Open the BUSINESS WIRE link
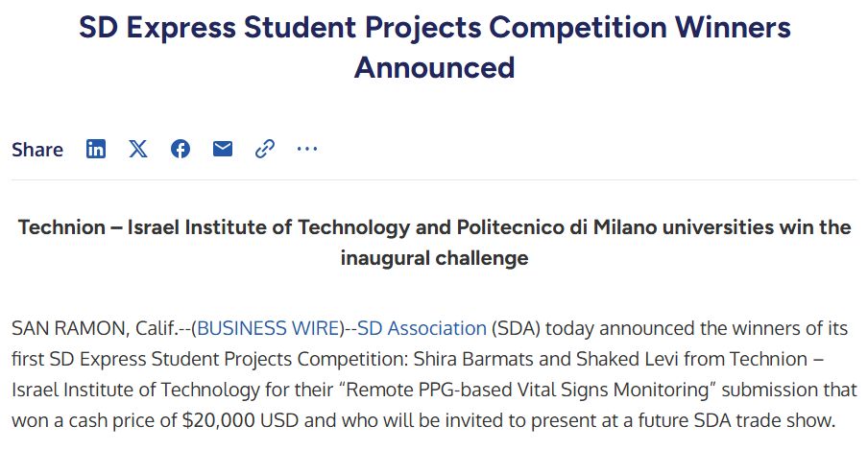This screenshot has height=450, width=868. (x=268, y=328)
